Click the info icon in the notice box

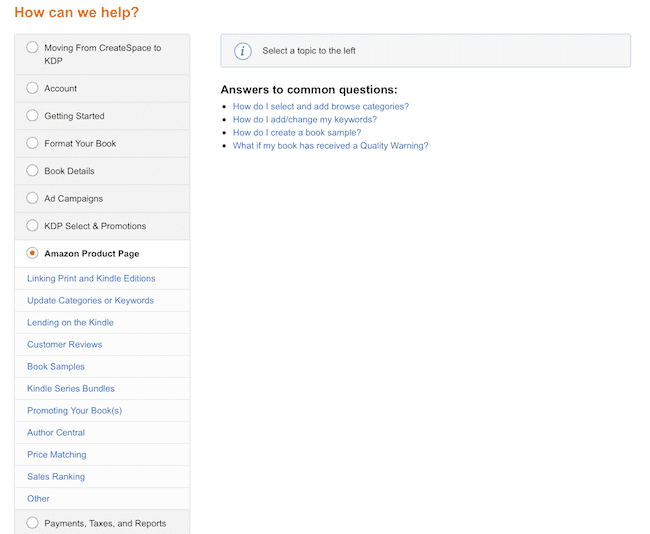[x=243, y=51]
